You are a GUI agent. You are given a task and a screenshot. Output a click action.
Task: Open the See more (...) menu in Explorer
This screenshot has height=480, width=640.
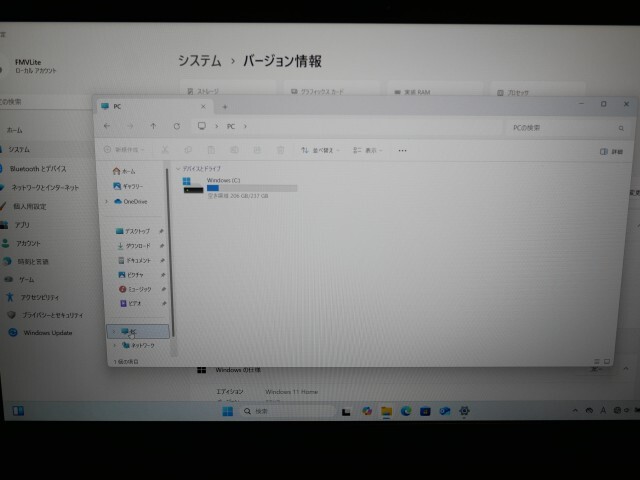[402, 151]
